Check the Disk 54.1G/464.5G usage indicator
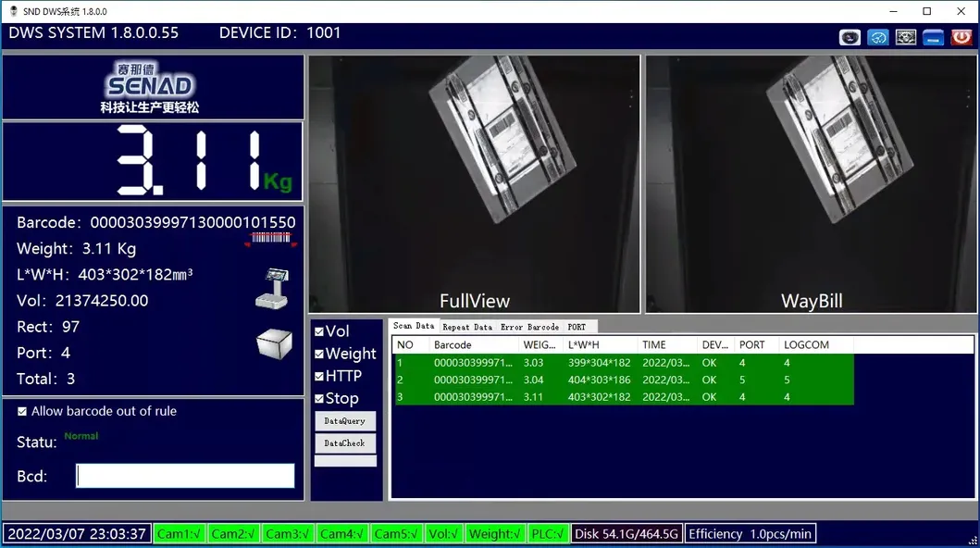This screenshot has height=548, width=980. (x=626, y=533)
